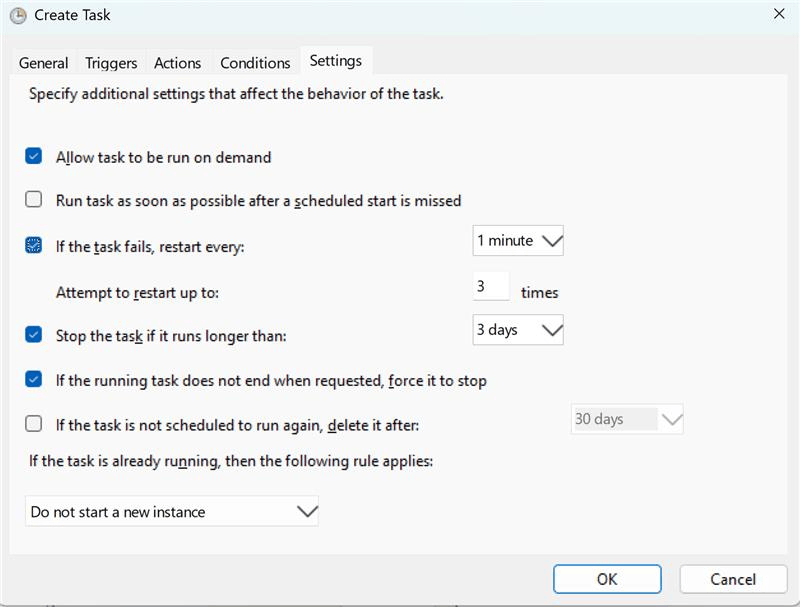Click the Settings tab
Viewport: 800px width, 607px height.
pyautogui.click(x=335, y=61)
